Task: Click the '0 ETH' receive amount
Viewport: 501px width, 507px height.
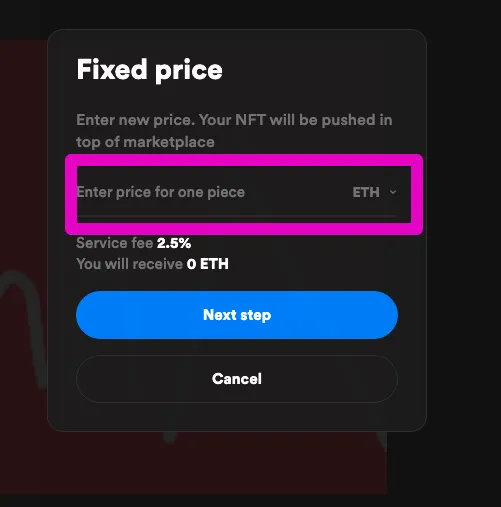Action: click(x=208, y=264)
